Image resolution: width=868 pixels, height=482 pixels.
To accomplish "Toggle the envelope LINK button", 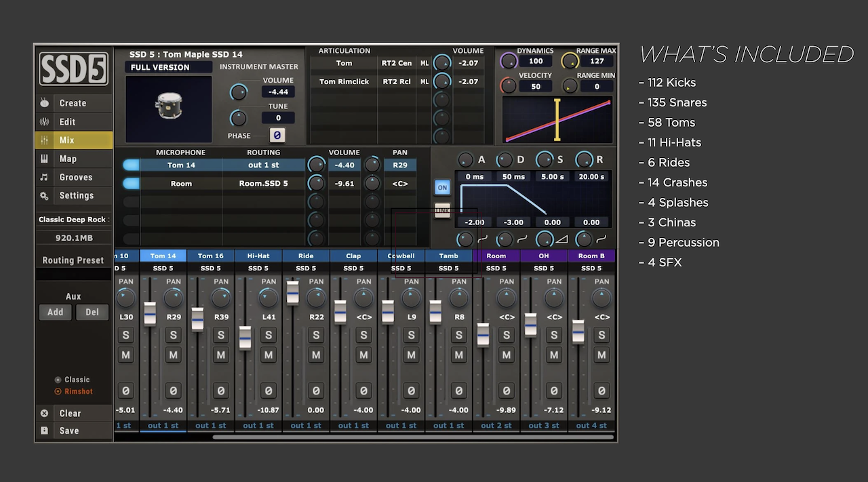I will 442,211.
